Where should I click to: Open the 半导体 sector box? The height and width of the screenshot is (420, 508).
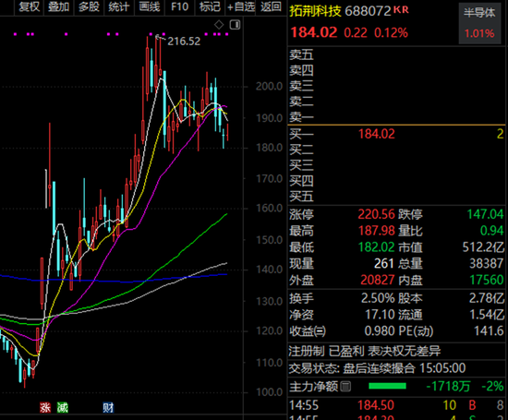coord(479,23)
